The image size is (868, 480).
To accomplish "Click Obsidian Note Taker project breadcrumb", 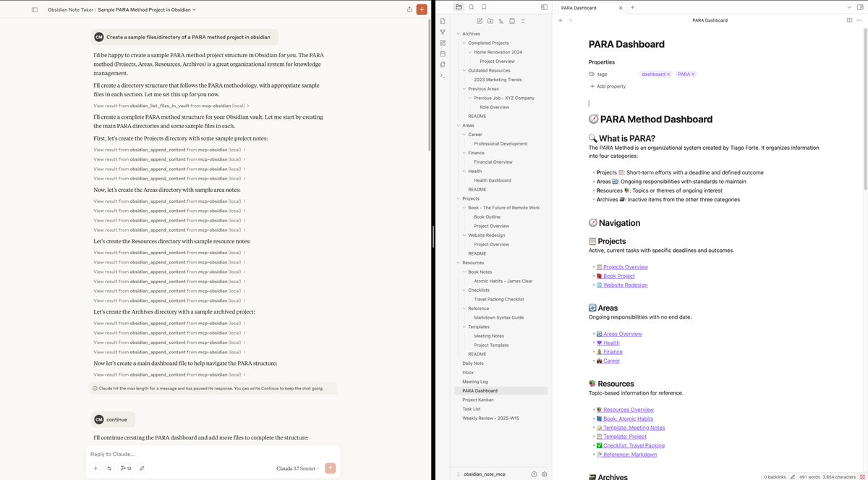I will 70,9.
